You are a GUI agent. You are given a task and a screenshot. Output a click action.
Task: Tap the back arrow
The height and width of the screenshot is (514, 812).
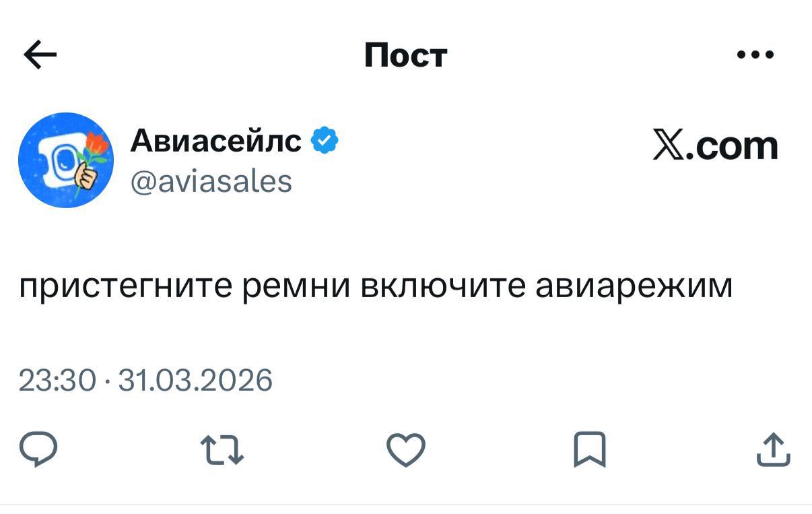point(40,55)
